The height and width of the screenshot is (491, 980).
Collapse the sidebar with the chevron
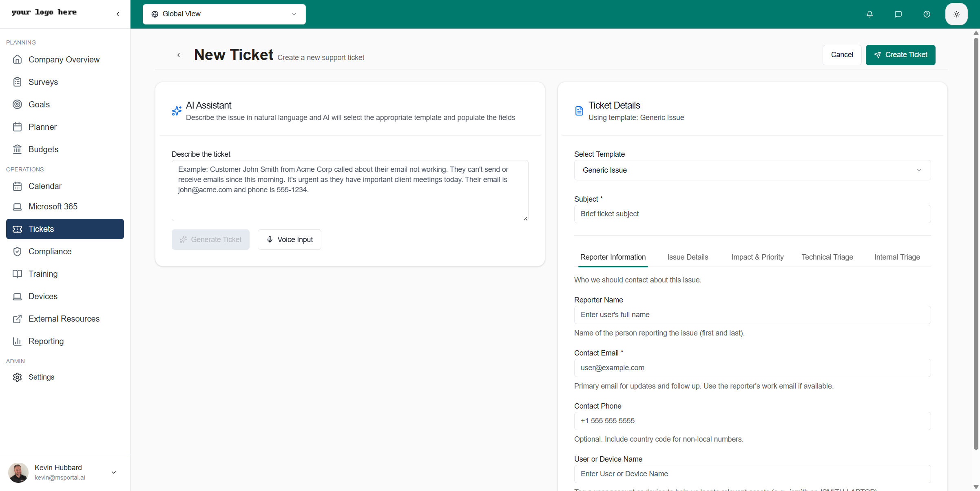(x=118, y=14)
